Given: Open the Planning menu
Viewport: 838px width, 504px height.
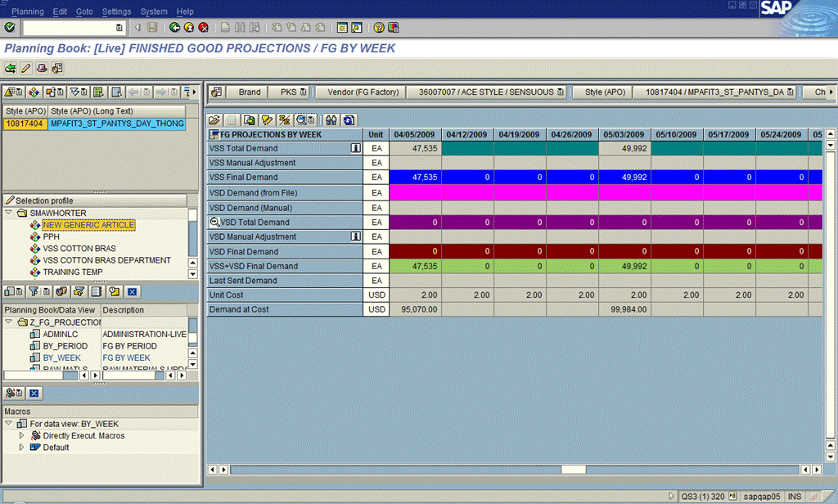Looking at the screenshot, I should click(x=28, y=11).
